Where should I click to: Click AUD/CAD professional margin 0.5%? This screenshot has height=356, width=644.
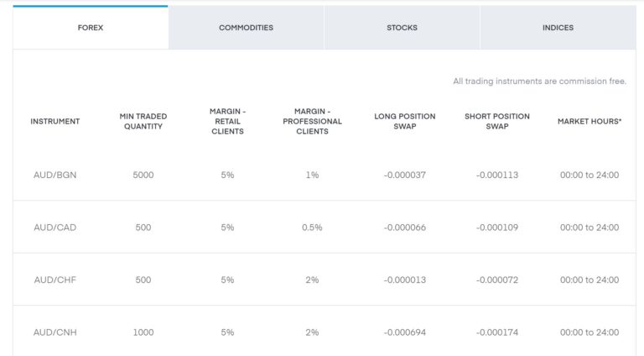312,228
